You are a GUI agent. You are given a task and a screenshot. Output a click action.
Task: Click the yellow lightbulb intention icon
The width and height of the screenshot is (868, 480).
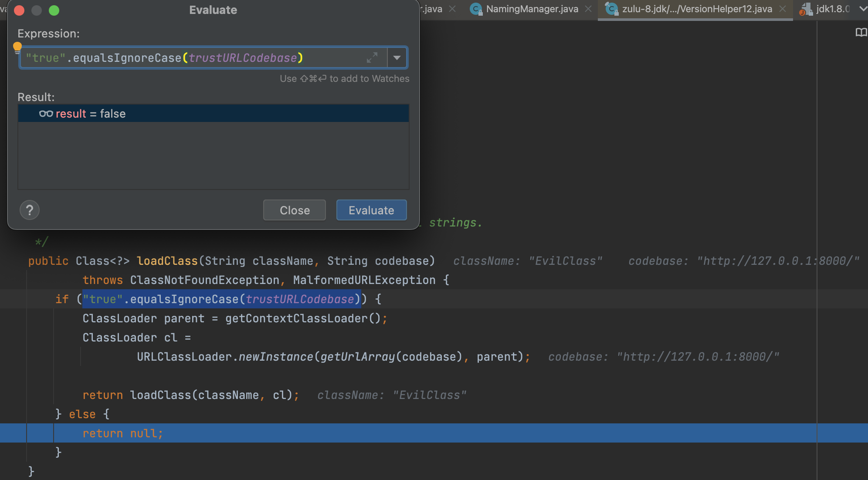coord(17,47)
